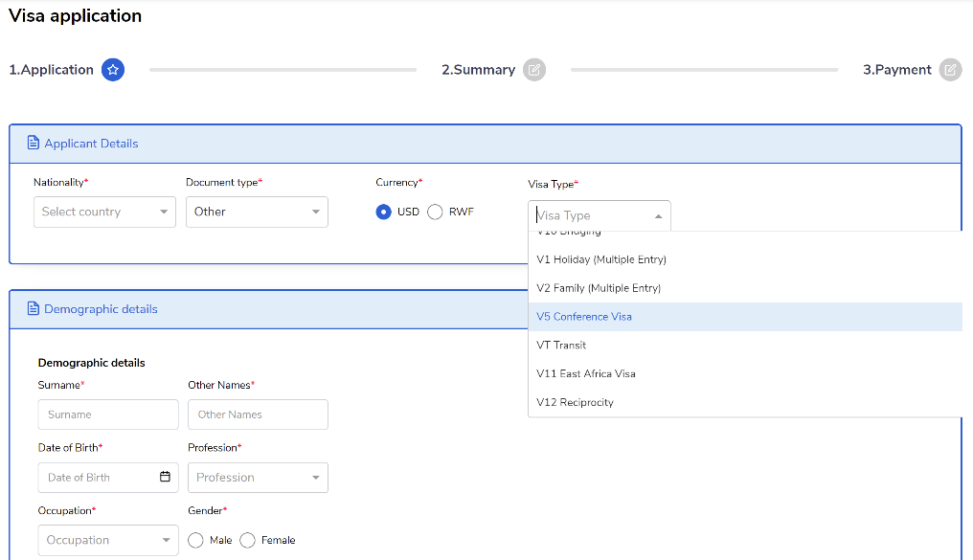Click the star icon beside 1.Application step
The image size is (973, 560).
click(113, 70)
